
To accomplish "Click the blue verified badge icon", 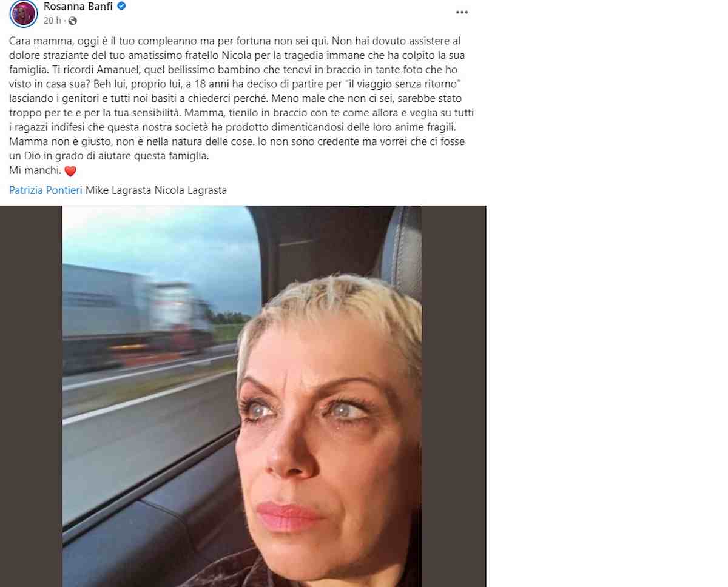I will [x=121, y=6].
